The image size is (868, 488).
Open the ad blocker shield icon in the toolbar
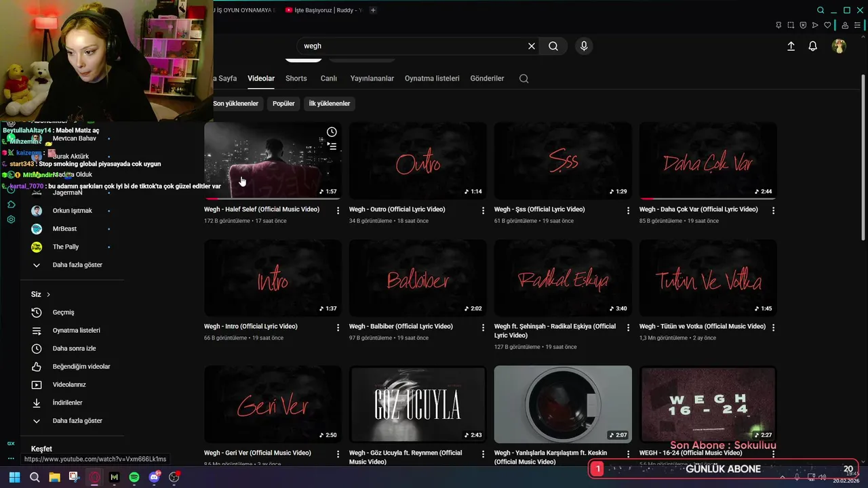click(x=803, y=25)
